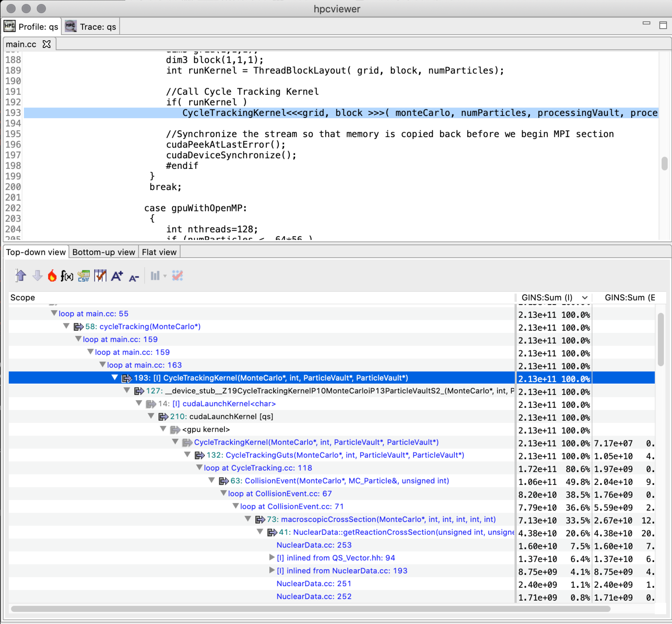The height and width of the screenshot is (624, 672).
Task: Switch to the Flat view tab
Action: point(159,252)
